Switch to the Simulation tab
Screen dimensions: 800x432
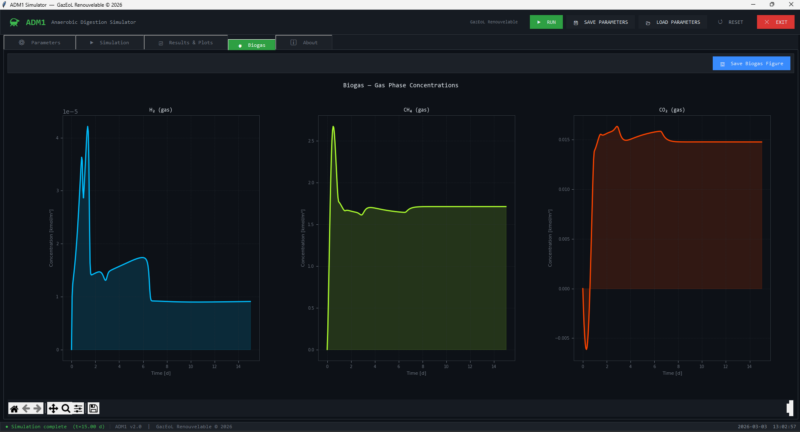pyautogui.click(x=109, y=43)
